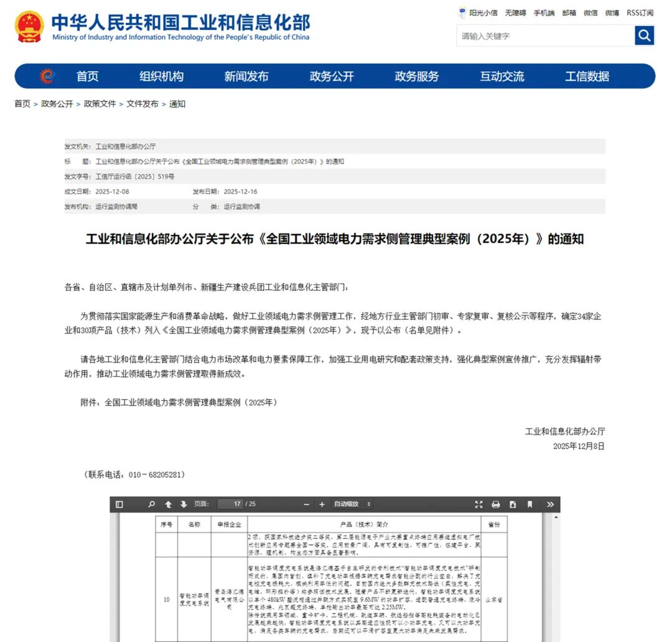The width and height of the screenshot is (672, 642).
Task: Open the 自动缩放 zoom dropdown
Action: click(352, 504)
